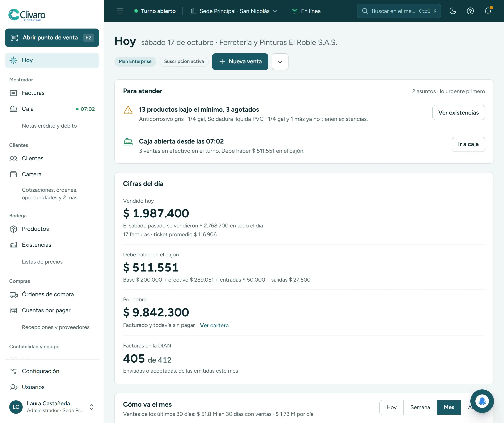
Task: Open Cuentas por pagar
Action: (52, 310)
